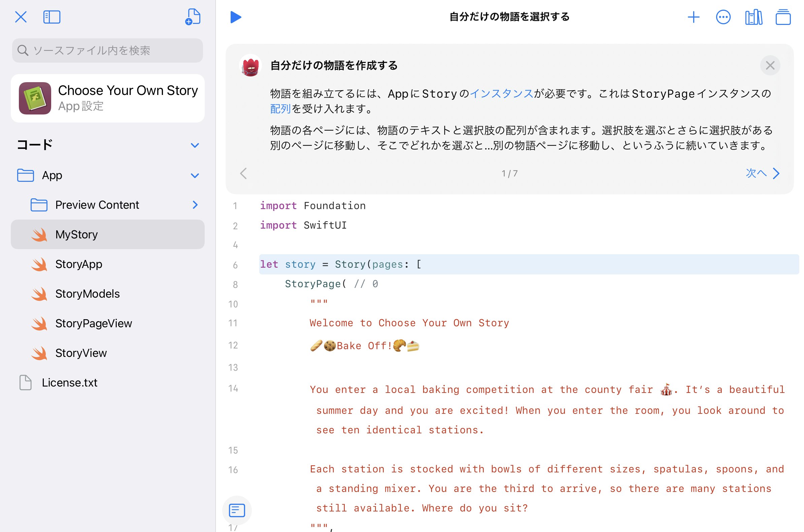
Task: Dismiss the tutorial card close button
Action: [770, 65]
